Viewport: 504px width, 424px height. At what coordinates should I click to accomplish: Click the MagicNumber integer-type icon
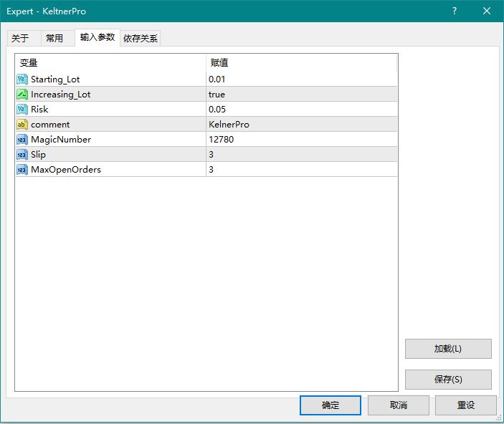coord(22,140)
